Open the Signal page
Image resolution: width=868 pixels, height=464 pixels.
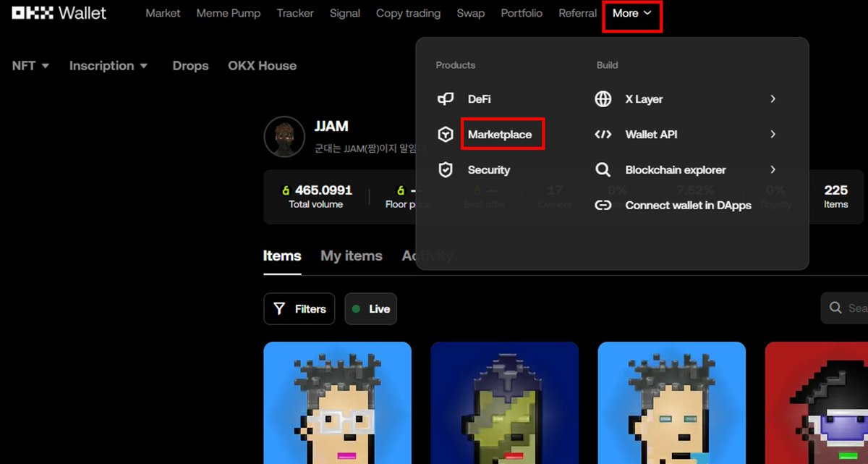pos(345,14)
